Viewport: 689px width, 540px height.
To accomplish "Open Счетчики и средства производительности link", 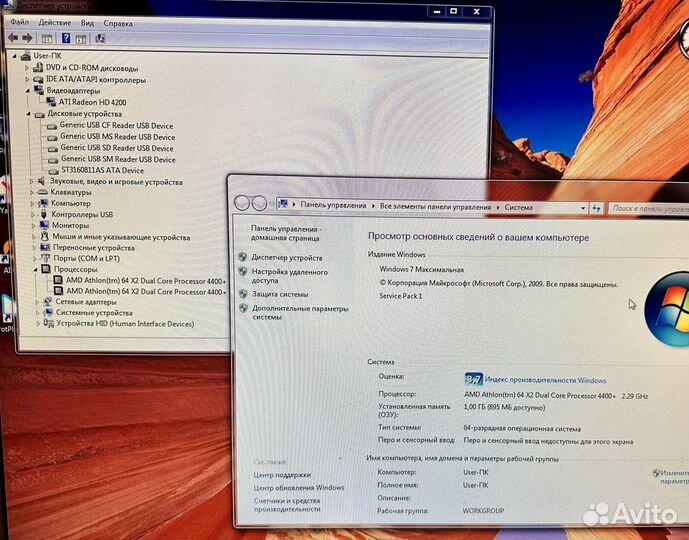I will [287, 505].
